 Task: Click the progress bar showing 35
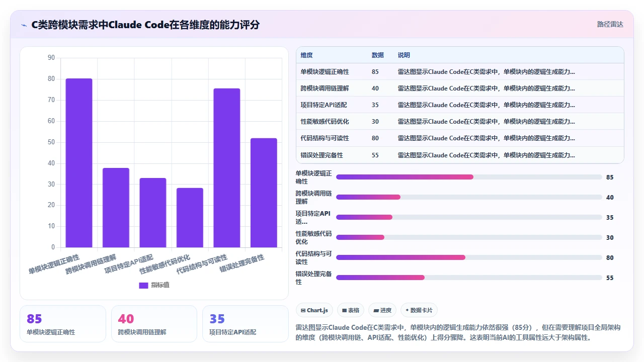[469, 217]
